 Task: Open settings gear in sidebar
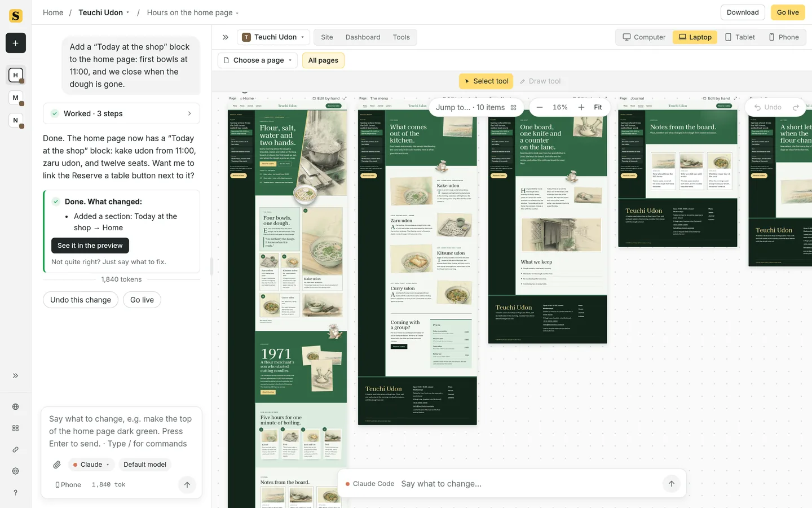(x=16, y=471)
